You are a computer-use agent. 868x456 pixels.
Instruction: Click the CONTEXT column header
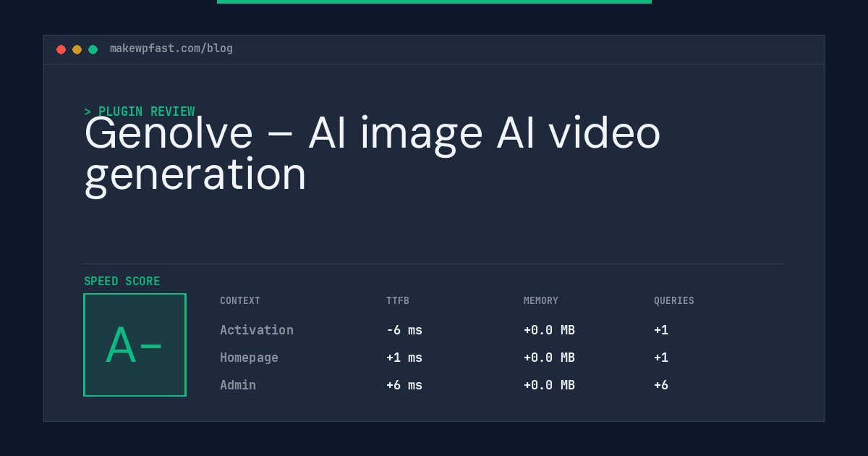click(x=240, y=301)
